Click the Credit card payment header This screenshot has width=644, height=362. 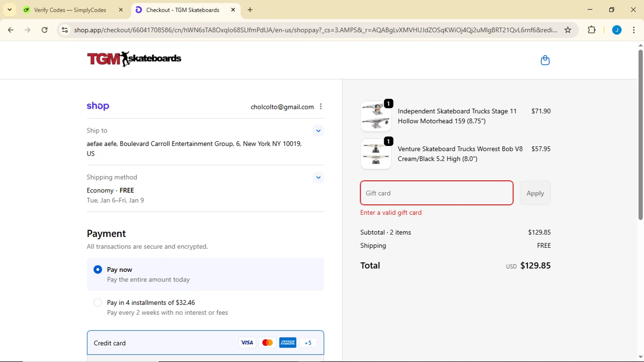[x=205, y=343]
